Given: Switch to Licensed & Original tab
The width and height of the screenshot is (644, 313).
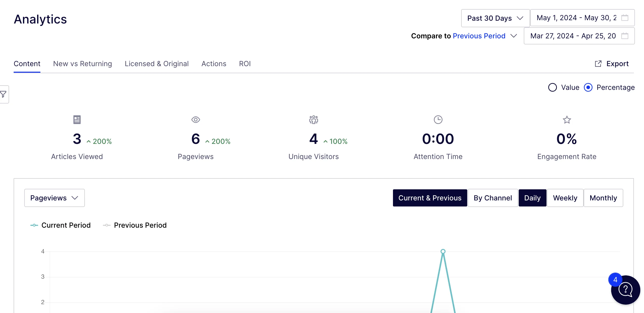Looking at the screenshot, I should click(157, 64).
